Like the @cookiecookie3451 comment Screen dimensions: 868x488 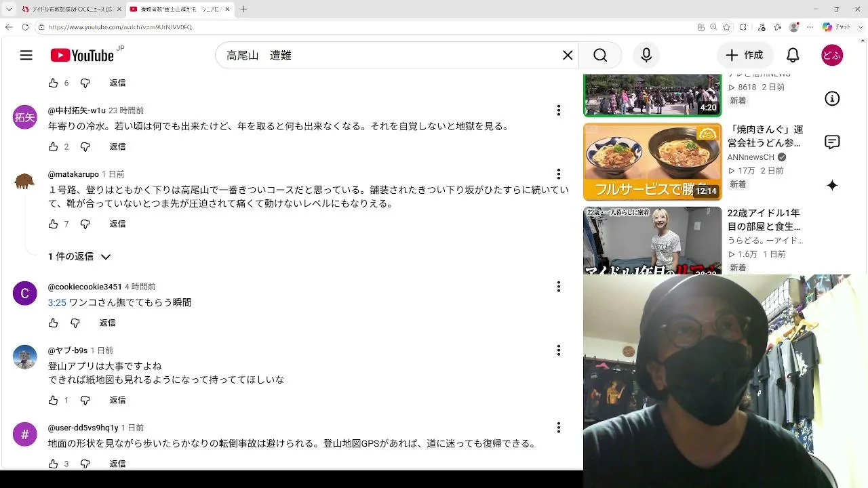click(54, 323)
